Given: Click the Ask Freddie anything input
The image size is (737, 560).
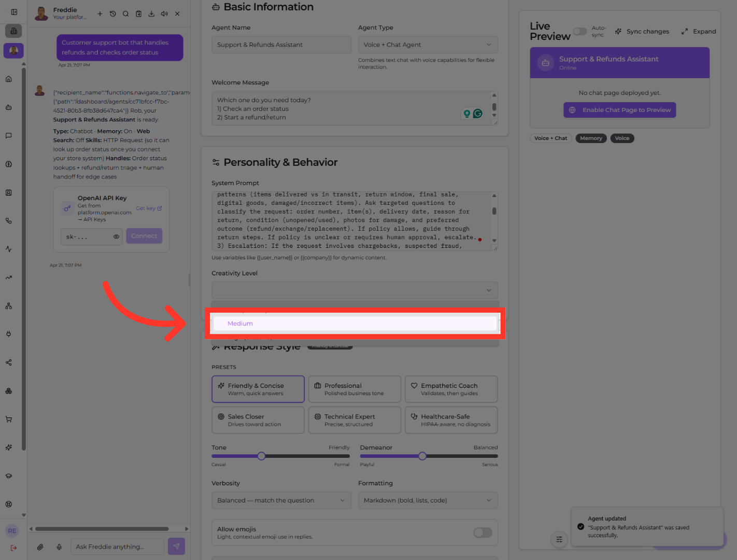Looking at the screenshot, I should 117,547.
